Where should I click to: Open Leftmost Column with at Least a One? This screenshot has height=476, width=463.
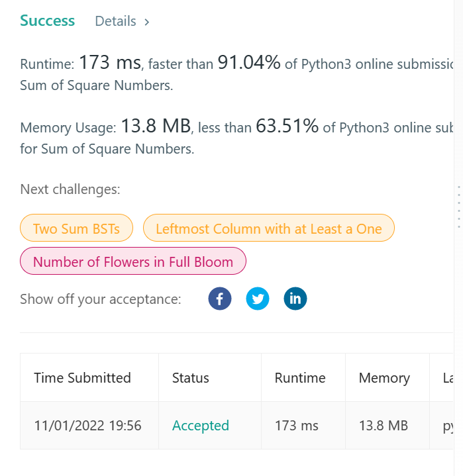[x=268, y=228]
